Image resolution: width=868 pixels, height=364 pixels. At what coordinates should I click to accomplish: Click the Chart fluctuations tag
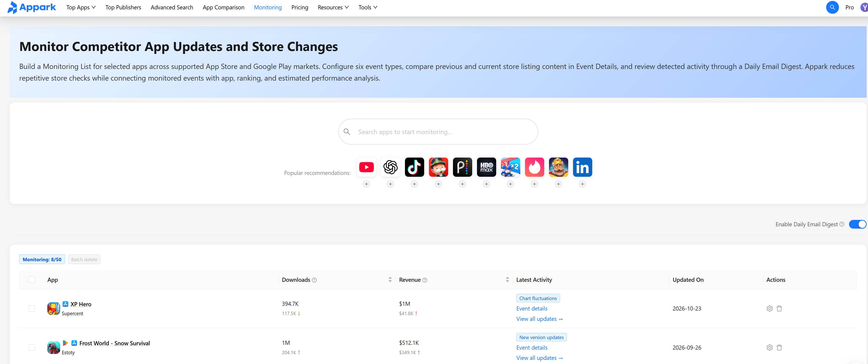[x=538, y=298]
